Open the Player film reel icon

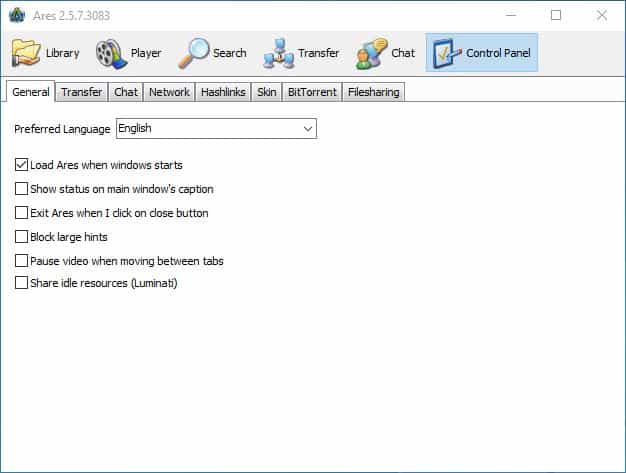pyautogui.click(x=111, y=53)
